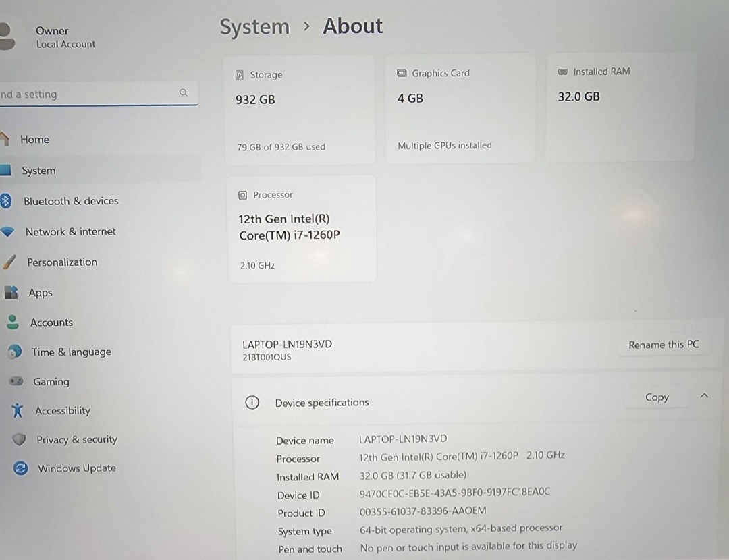The image size is (729, 560).
Task: Click the Processor chip icon
Action: click(x=243, y=195)
